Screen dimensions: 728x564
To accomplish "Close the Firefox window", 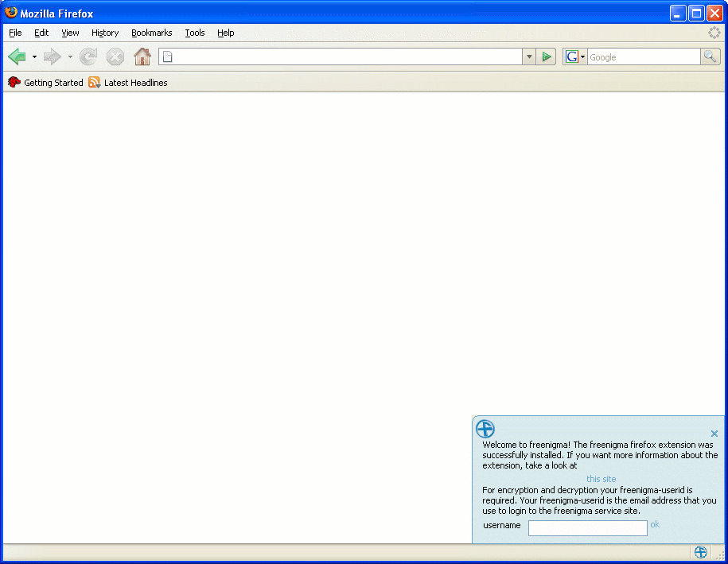I will 715,14.
